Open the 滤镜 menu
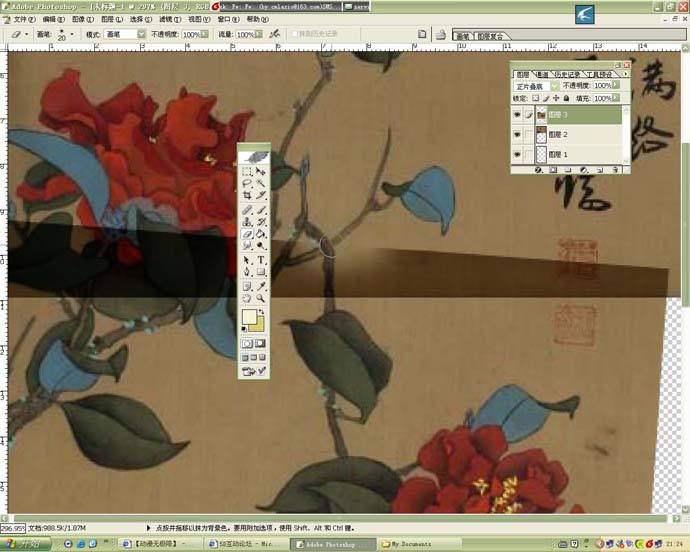Image resolution: width=690 pixels, height=552 pixels. click(x=169, y=19)
